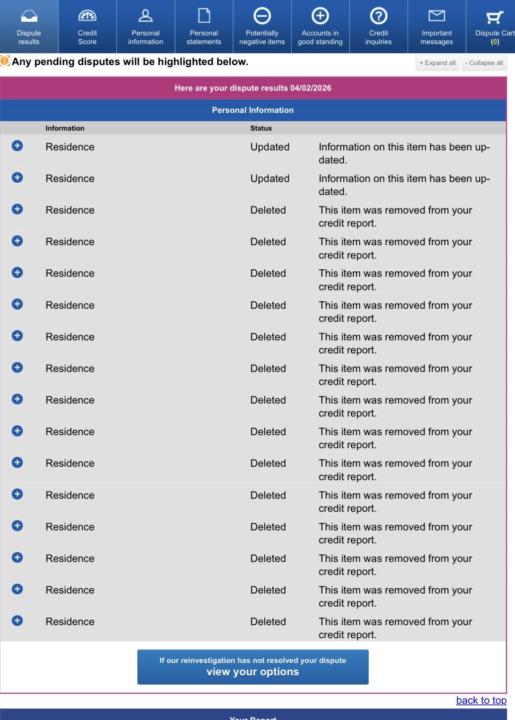Click the Expand all button
Screen dimensions: 515x720
tap(437, 63)
